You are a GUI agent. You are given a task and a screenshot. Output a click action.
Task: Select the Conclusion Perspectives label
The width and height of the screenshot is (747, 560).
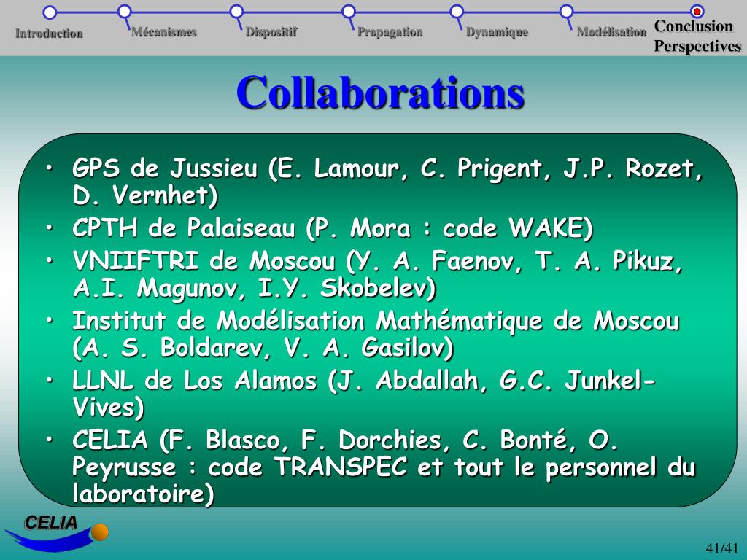pos(697,36)
